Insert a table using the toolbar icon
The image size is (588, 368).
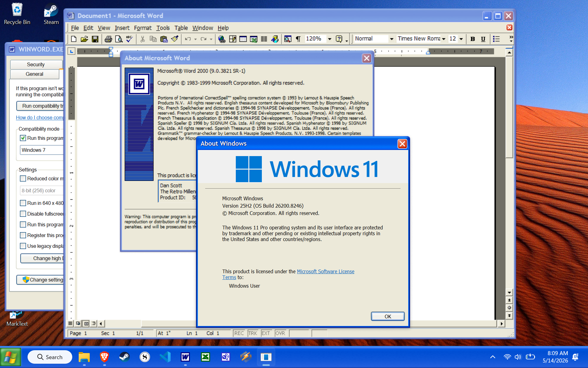[x=243, y=39]
